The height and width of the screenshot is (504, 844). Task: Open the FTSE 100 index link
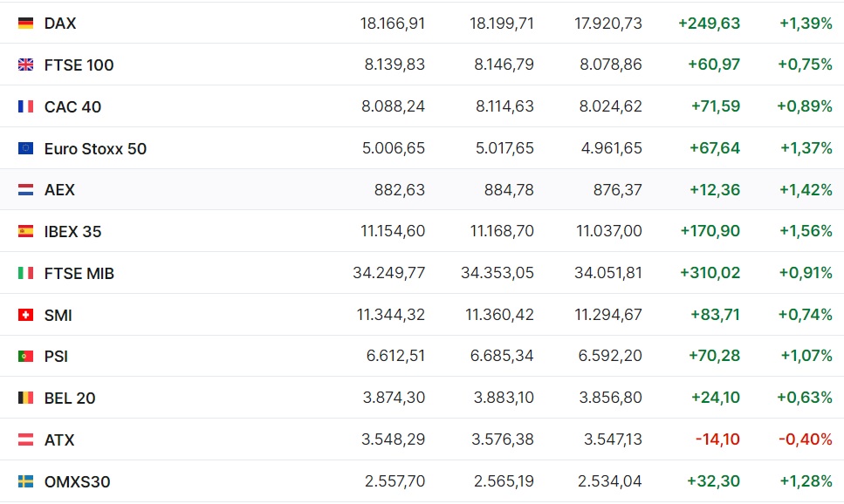click(79, 65)
